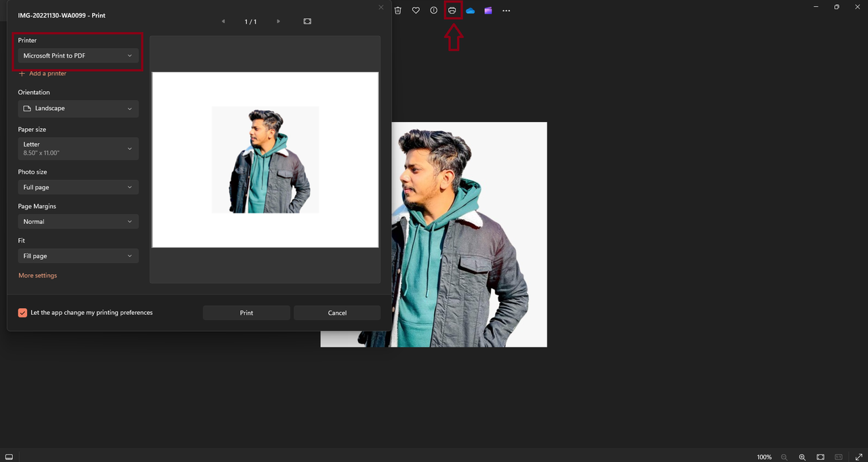Image resolution: width=868 pixels, height=462 pixels.
Task: Click the zoom to fit icon in status bar
Action: tap(821, 457)
